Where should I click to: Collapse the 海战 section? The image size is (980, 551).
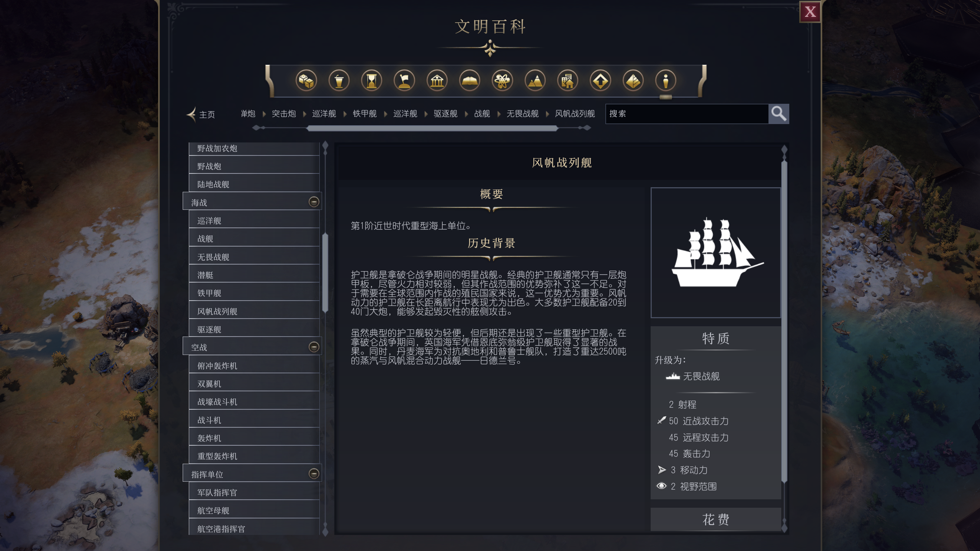tap(314, 202)
